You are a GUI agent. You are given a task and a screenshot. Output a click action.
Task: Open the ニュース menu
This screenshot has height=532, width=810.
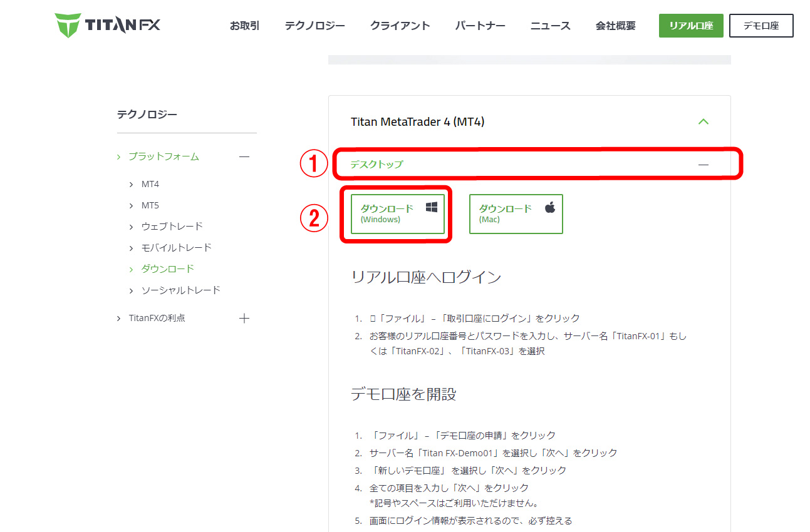click(550, 26)
